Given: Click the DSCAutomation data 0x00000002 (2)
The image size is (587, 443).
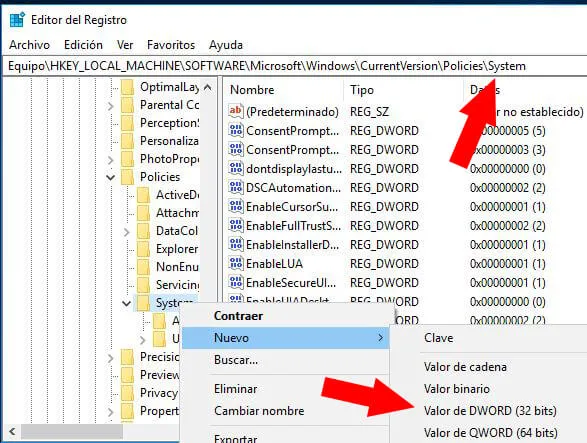Looking at the screenshot, I should coord(508,188).
